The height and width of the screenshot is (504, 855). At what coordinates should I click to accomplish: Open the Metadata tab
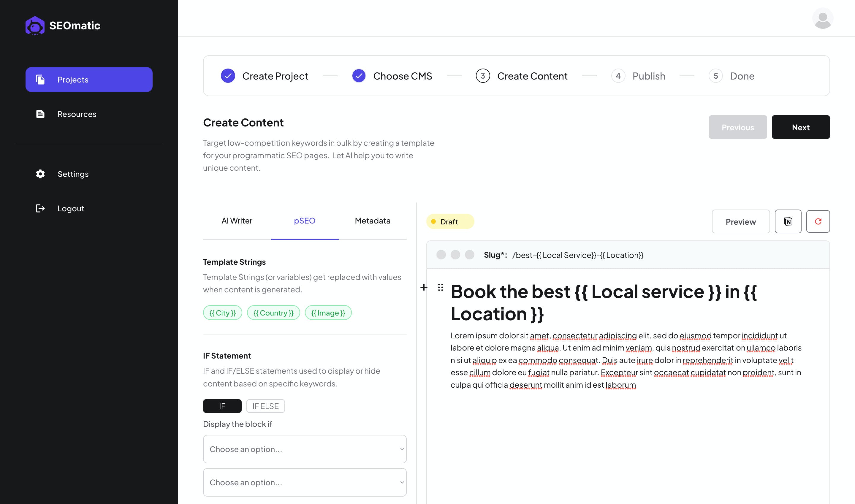click(x=372, y=221)
